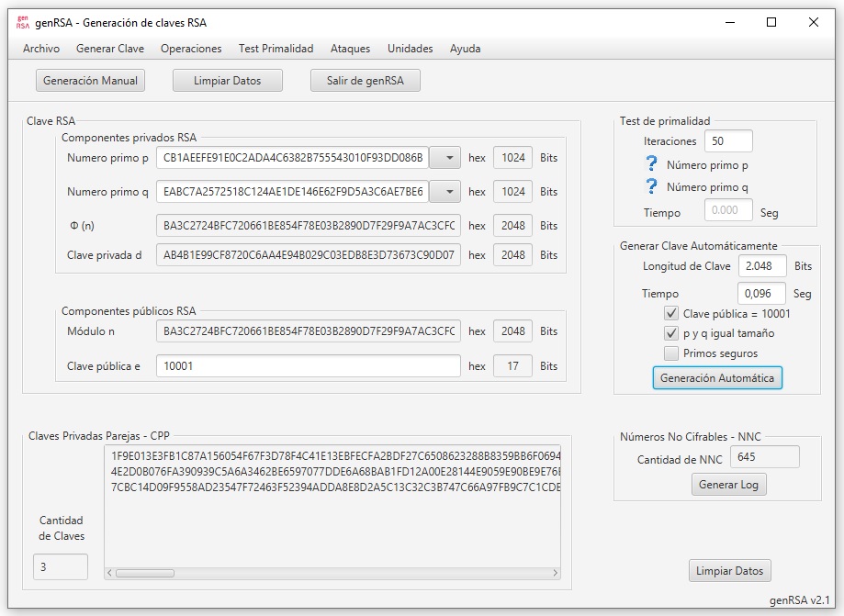Click the Numero primo p hex field
Screen dimensions: 844x616
point(292,158)
